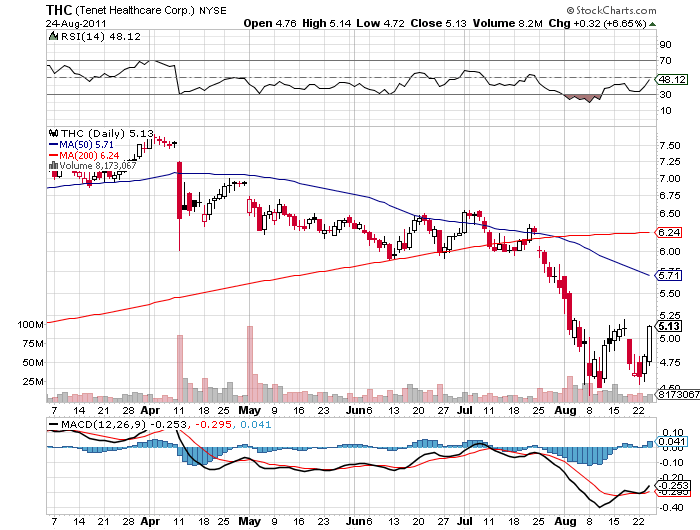Click the Apr label on upper date axis
Image resolution: width=700 pixels, height=530 pixels.
(x=150, y=410)
